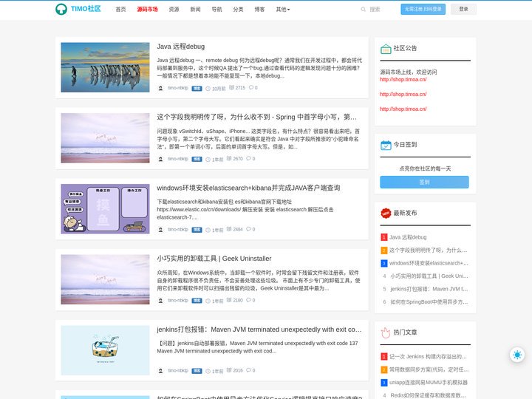Screen dimensions: 532x399
Task: Click the 今日签到 calendar icon
Action: (386, 146)
